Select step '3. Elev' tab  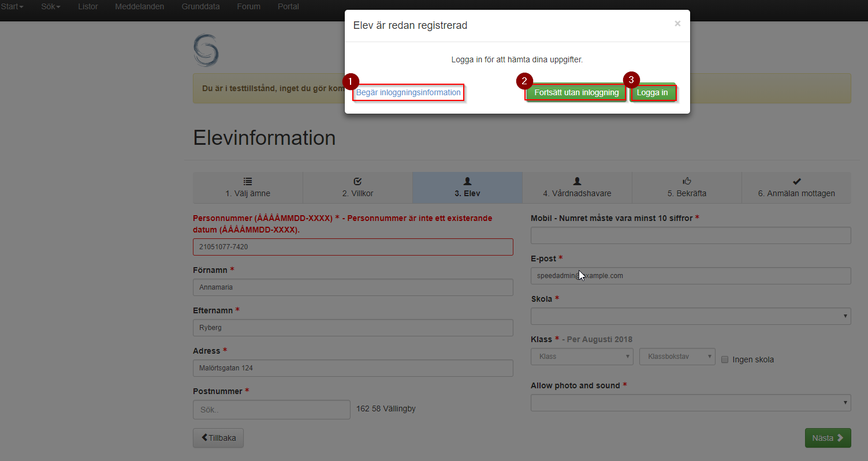(x=467, y=188)
